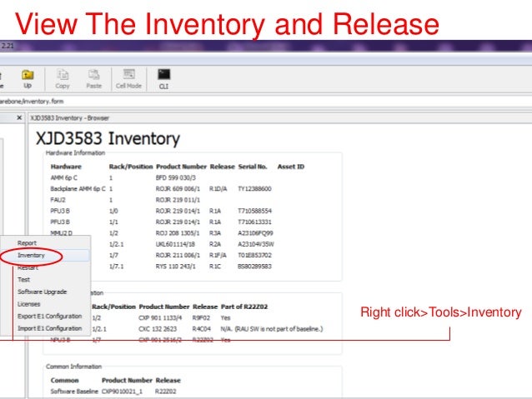Click the Hardware column header
The height and width of the screenshot is (399, 532).
66,167
